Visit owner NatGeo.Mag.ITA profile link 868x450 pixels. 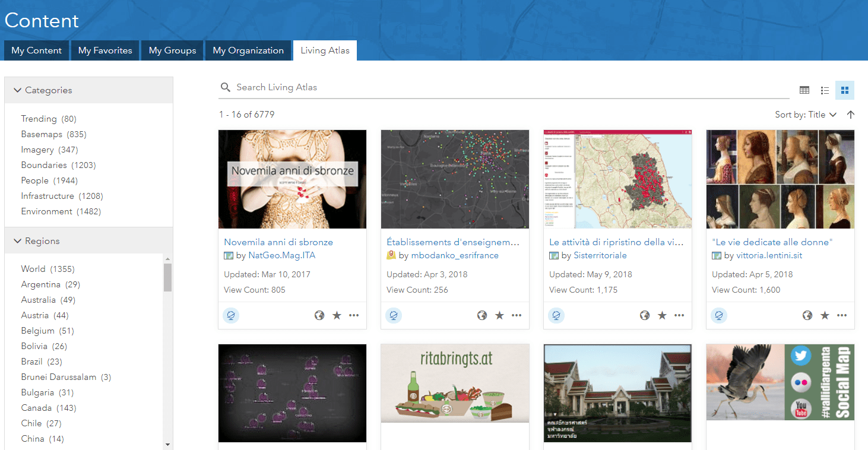(x=282, y=256)
